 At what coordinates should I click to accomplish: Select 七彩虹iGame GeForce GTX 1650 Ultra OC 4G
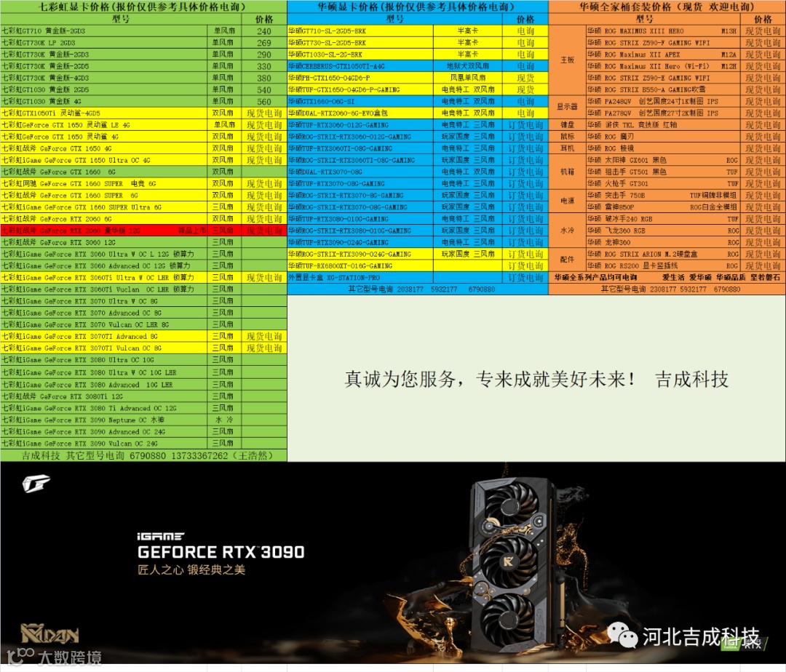tap(143, 160)
